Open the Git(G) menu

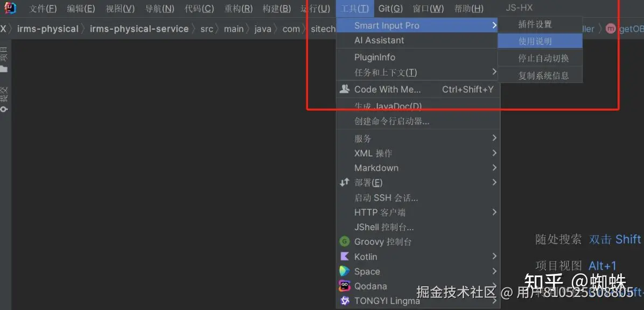coord(390,8)
